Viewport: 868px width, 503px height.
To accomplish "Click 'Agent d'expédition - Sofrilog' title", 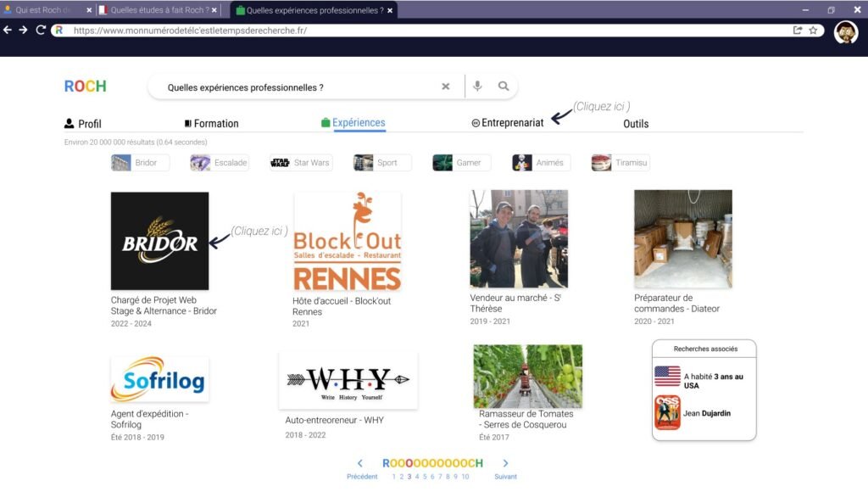I will (149, 419).
